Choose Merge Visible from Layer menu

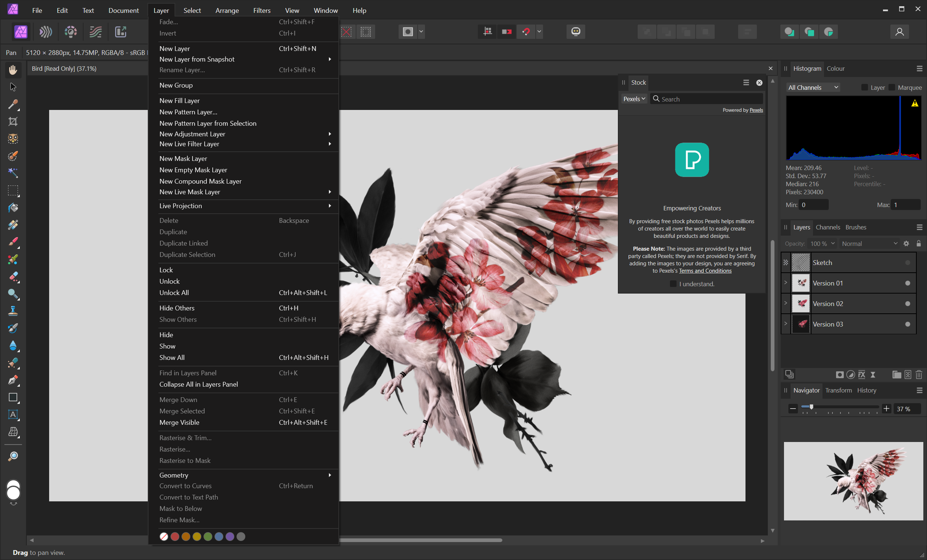click(x=179, y=422)
